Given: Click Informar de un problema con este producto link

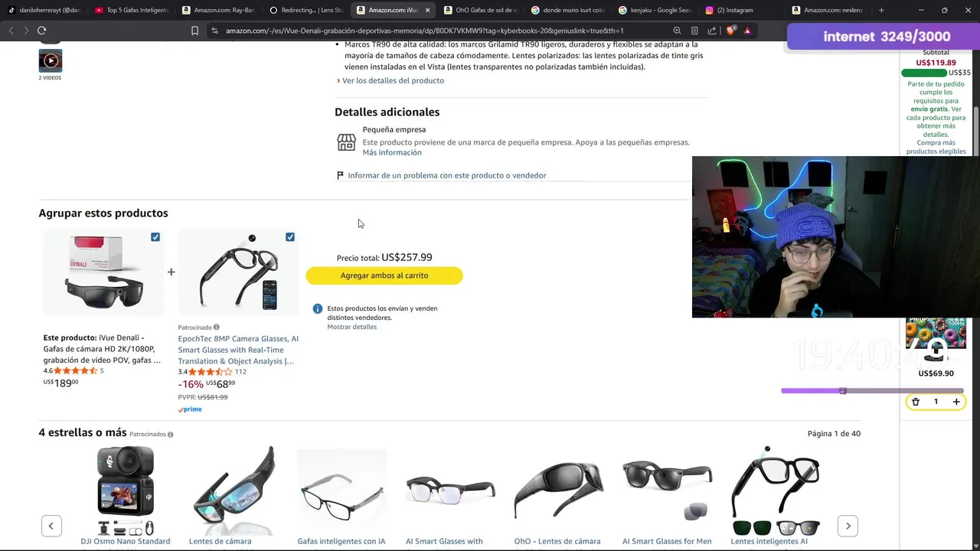Looking at the screenshot, I should (x=447, y=175).
